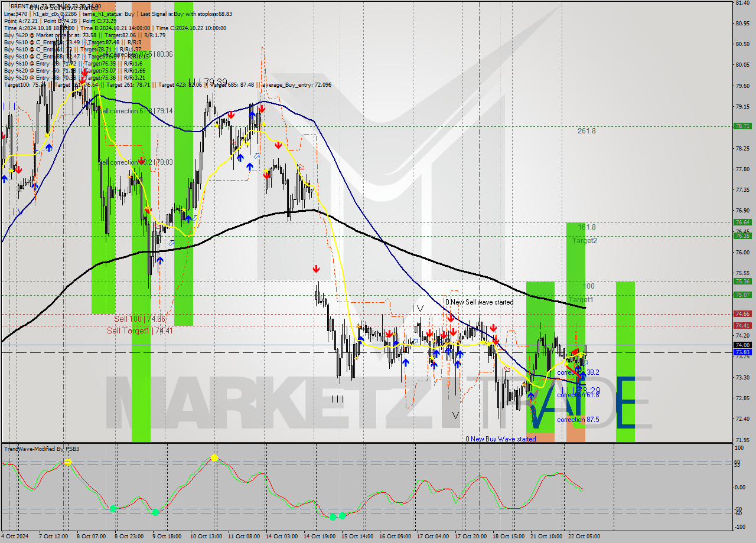This screenshot has width=756, height=543.
Task: Select the 76.64 green price label
Action: pyautogui.click(x=742, y=223)
